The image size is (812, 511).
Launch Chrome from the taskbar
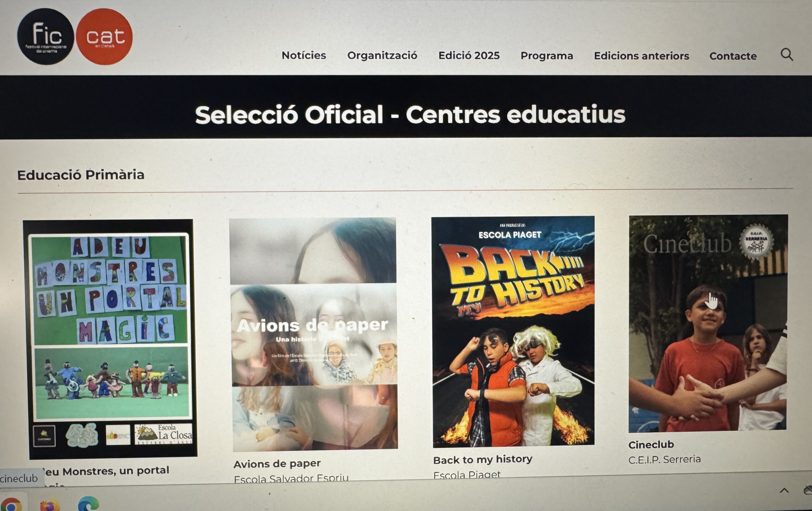click(11, 505)
